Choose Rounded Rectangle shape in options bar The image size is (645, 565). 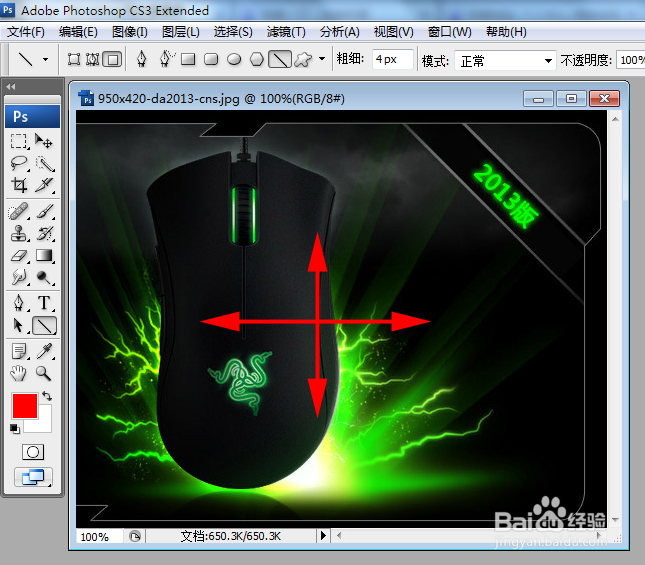tap(211, 59)
